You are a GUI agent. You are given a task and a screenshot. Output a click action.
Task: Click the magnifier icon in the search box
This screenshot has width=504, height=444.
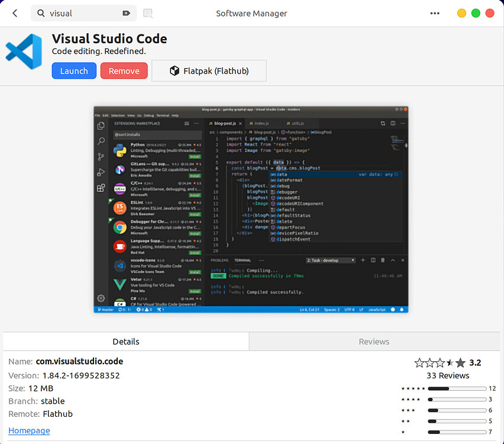click(41, 13)
